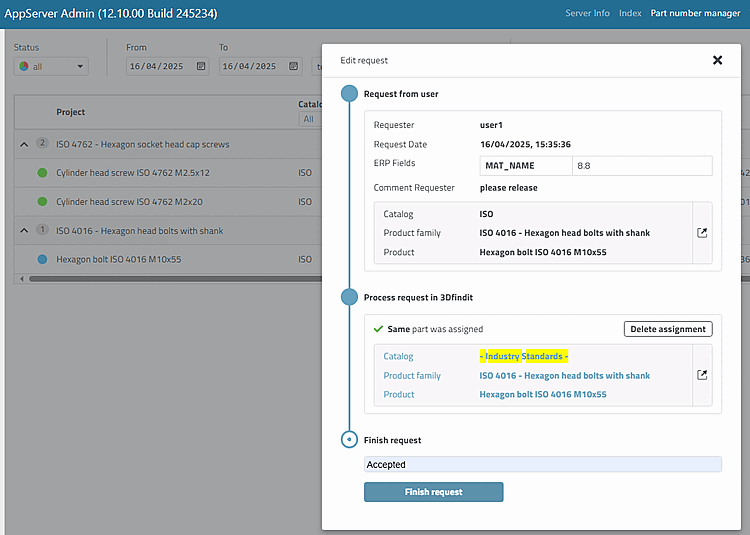Image resolution: width=750 pixels, height=535 pixels.
Task: Open the From date calendar picker icon
Action: pyautogui.click(x=201, y=67)
